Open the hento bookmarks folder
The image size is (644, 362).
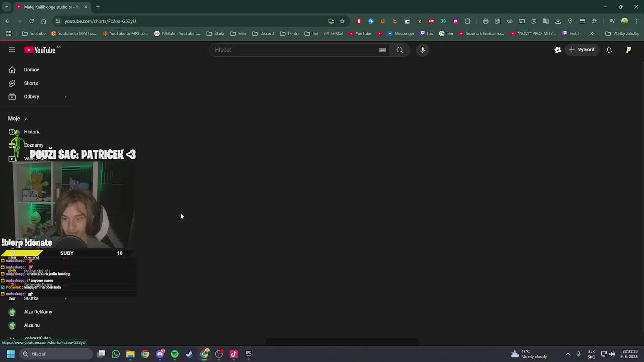[x=289, y=34]
